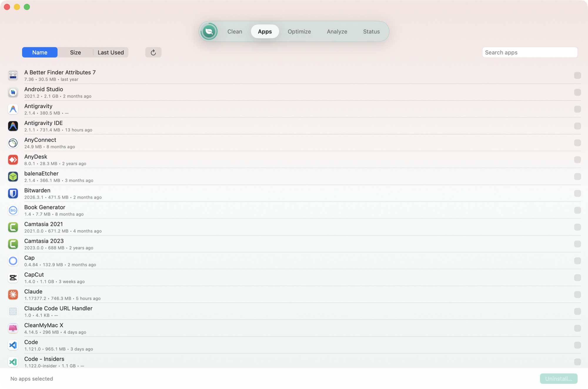
Task: Click the Camtasia 2021 icon
Action: [x=13, y=227]
